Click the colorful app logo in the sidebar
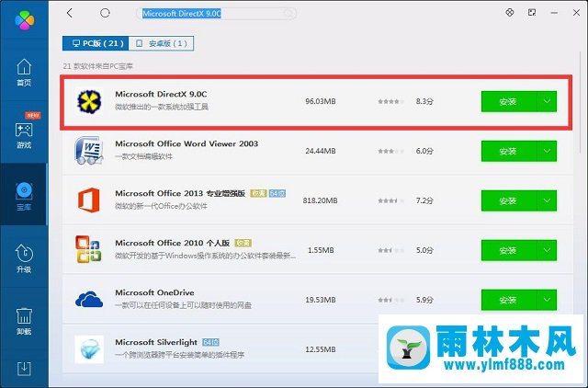 pos(25,20)
